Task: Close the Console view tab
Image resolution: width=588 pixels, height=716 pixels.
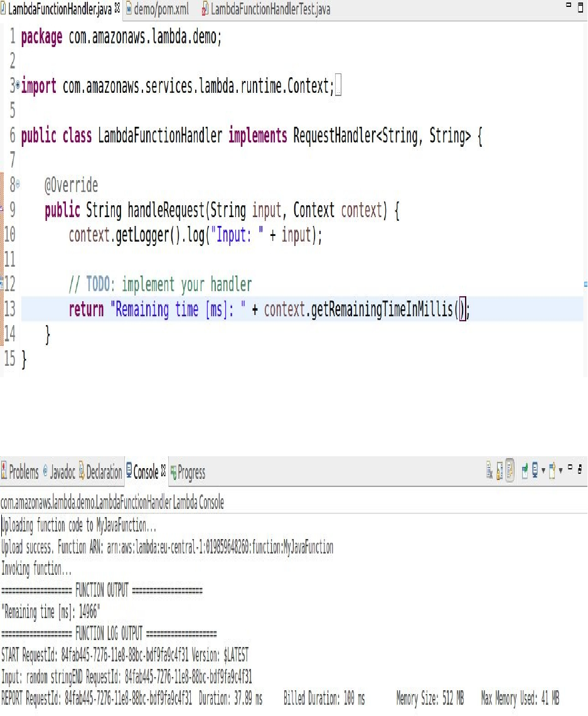Action: click(x=163, y=471)
